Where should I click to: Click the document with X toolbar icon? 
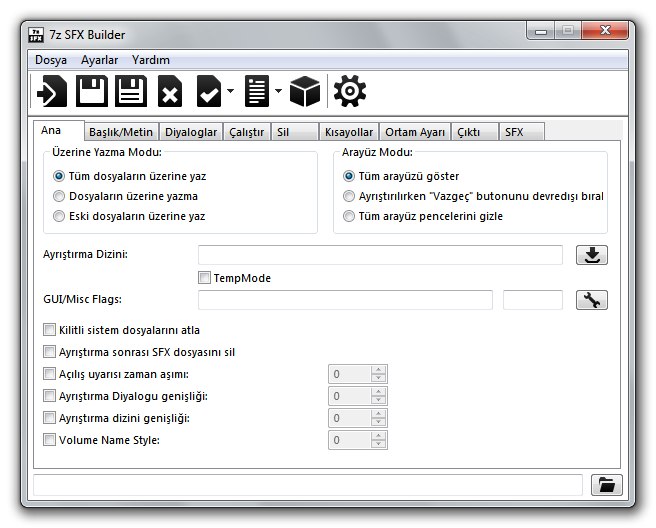coord(170,91)
